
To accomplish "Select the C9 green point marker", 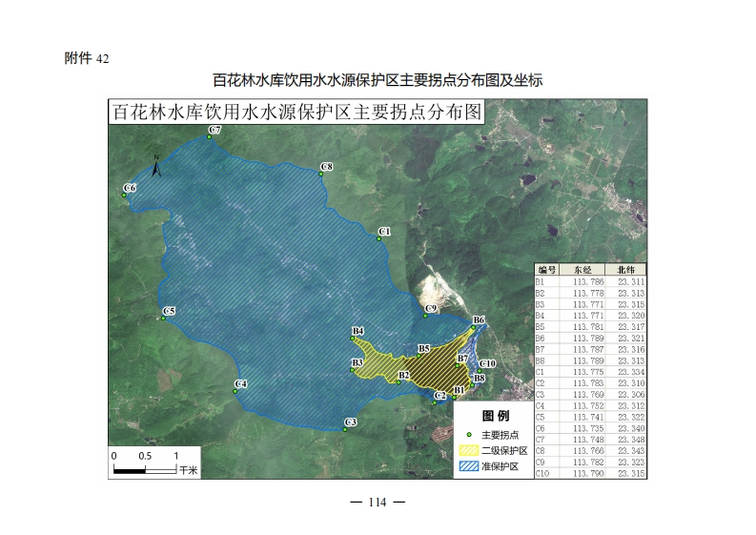I will coord(425,316).
